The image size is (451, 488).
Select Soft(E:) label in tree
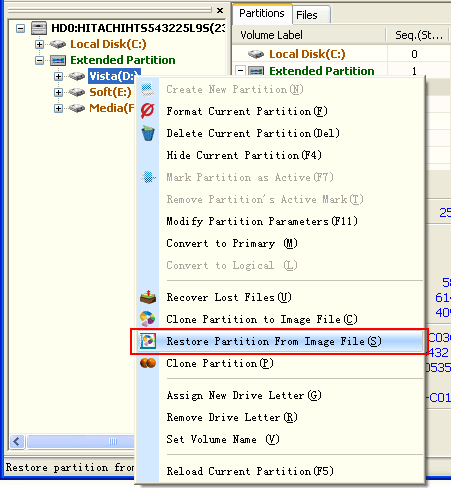(110, 92)
